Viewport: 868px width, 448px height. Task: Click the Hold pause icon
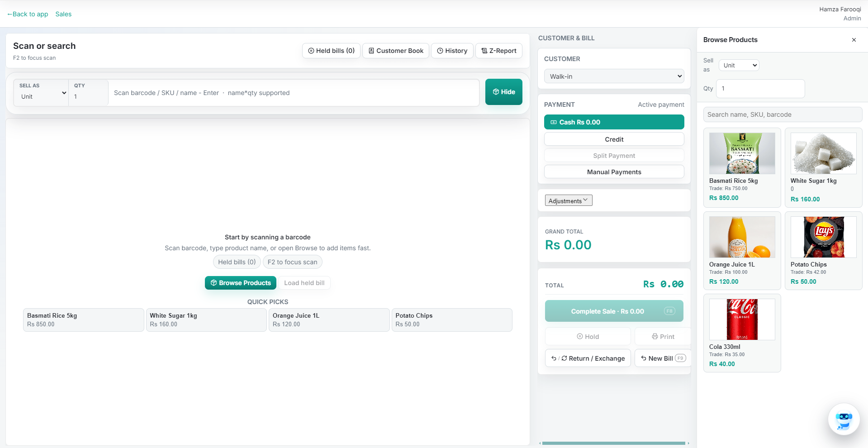(x=579, y=336)
